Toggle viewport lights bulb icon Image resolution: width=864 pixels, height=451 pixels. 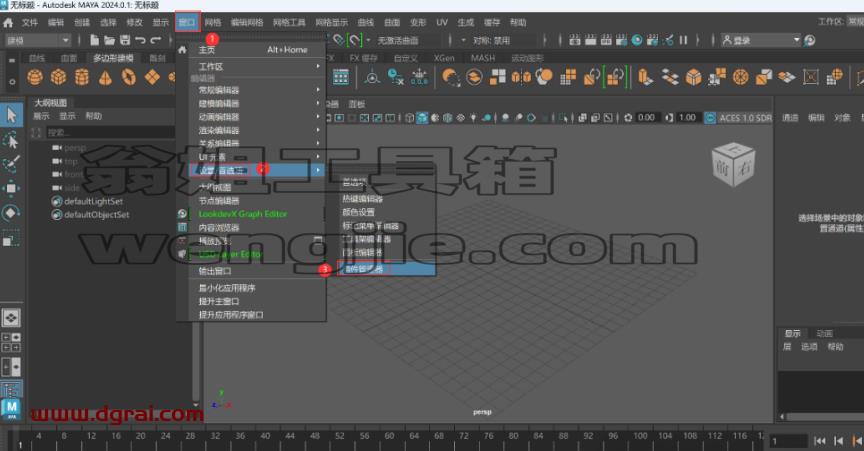(472, 117)
